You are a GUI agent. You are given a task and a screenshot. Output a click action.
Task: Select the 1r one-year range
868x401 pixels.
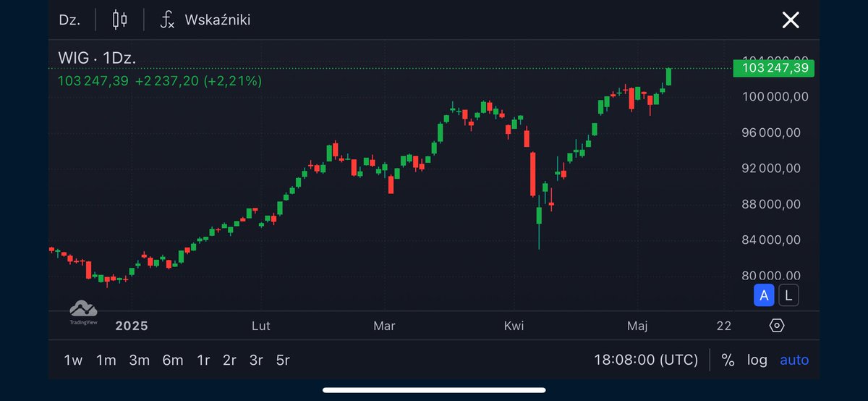(204, 360)
